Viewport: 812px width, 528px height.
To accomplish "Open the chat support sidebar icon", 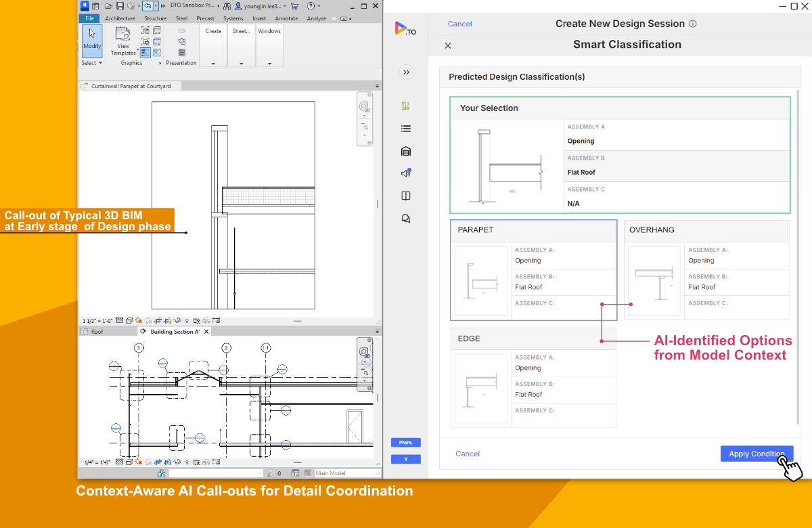I will tap(406, 219).
